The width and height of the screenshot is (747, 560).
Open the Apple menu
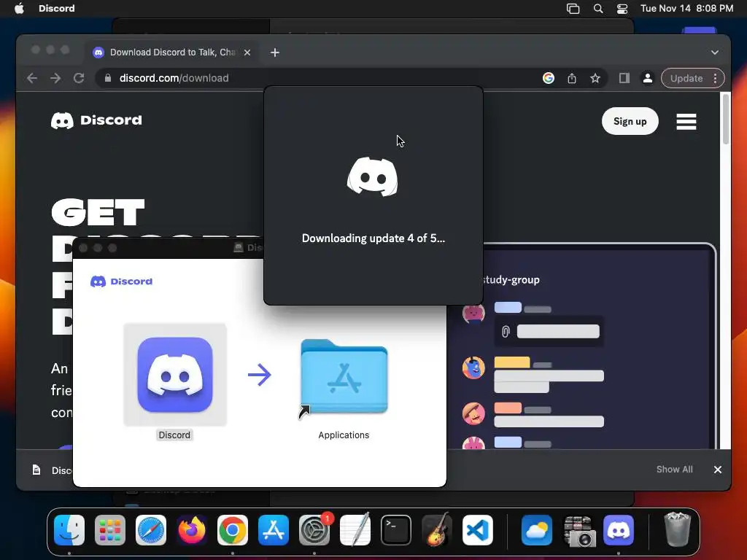coord(19,8)
